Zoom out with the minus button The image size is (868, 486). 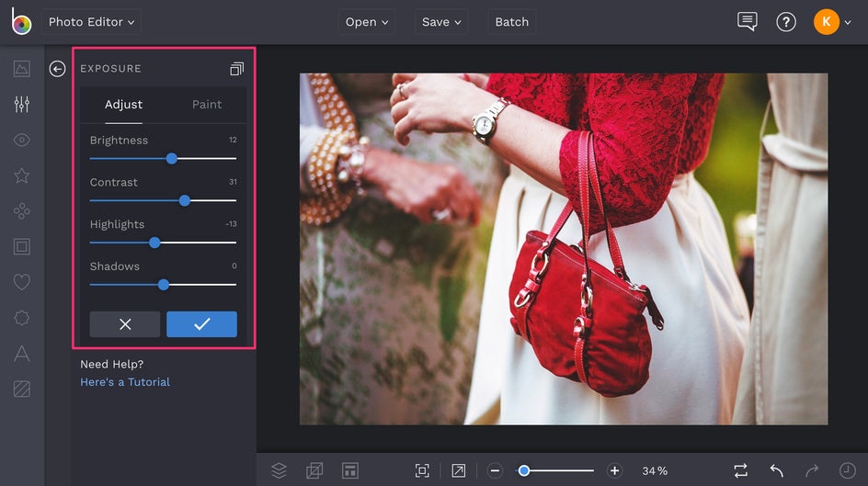tap(495, 470)
